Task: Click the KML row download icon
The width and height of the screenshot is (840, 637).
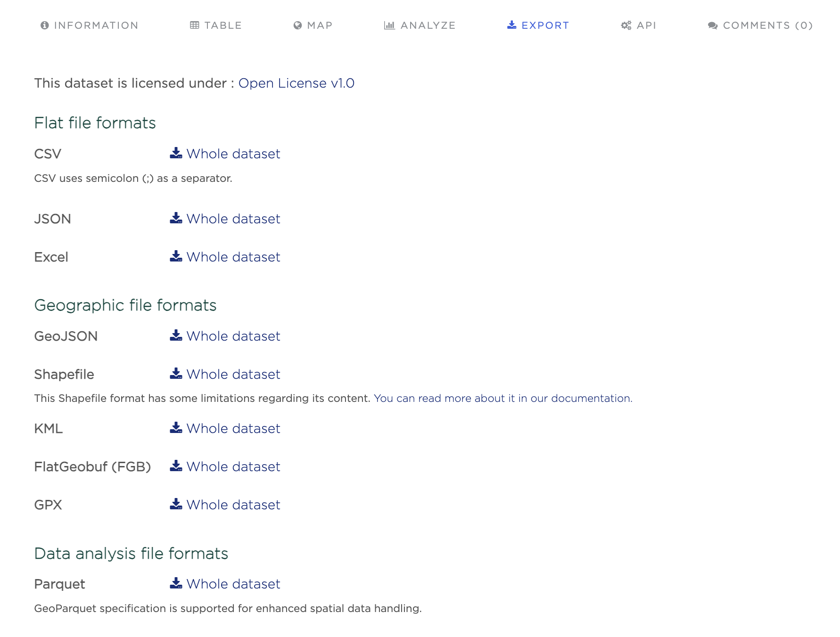Action: point(176,428)
